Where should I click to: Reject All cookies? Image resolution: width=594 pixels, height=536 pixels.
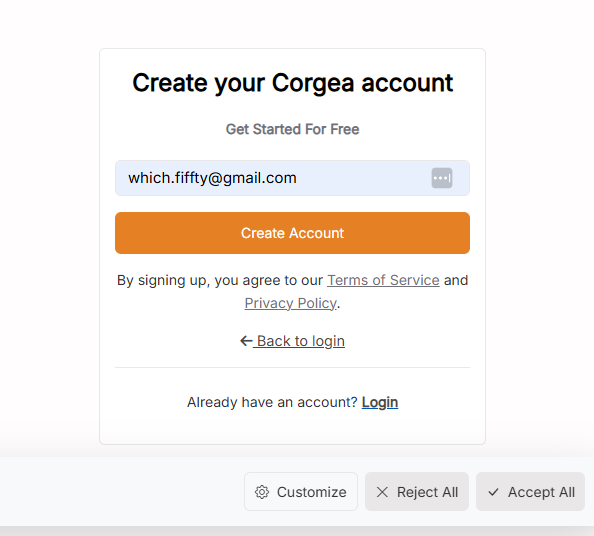click(417, 492)
